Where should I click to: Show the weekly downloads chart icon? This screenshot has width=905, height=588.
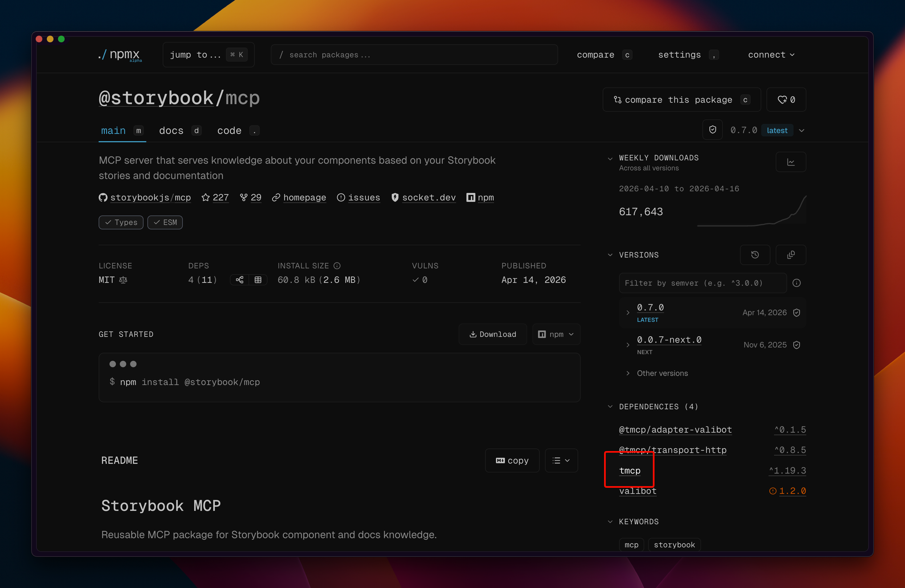coord(790,162)
